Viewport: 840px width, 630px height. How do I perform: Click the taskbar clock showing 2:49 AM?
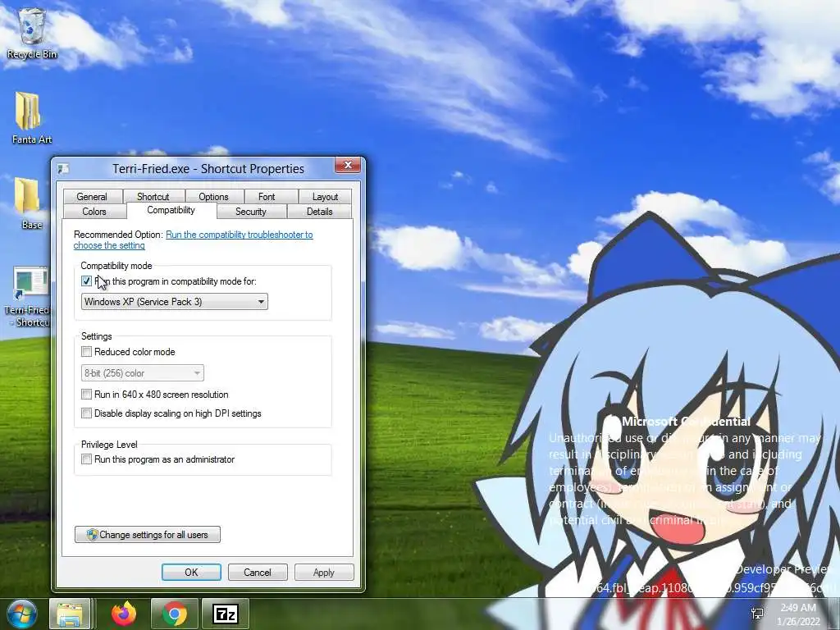point(799,614)
